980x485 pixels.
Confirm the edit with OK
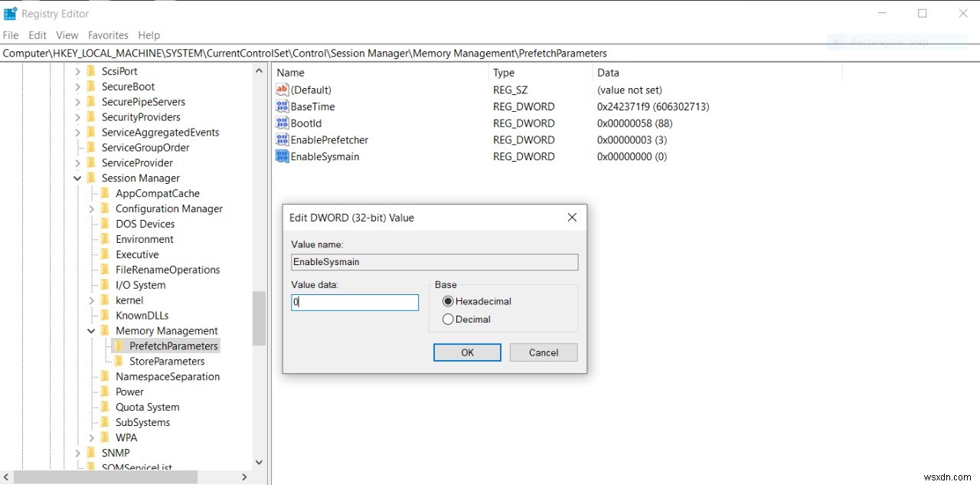pos(467,352)
